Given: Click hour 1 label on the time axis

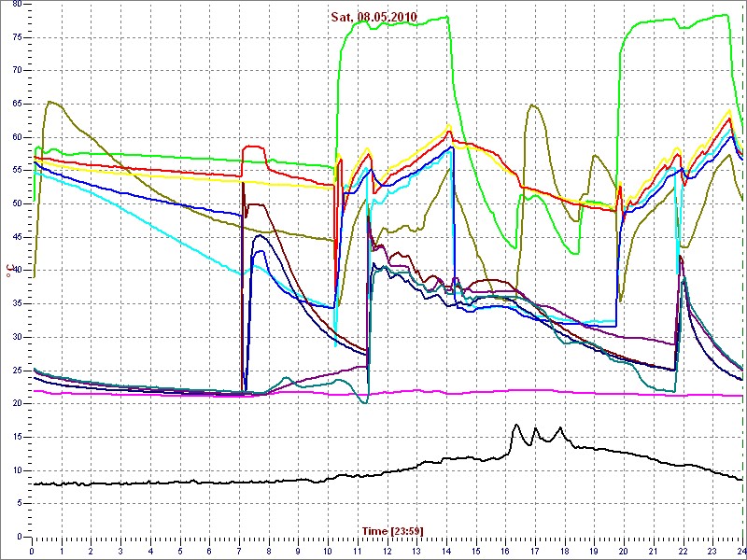Looking at the screenshot, I should point(62,552).
